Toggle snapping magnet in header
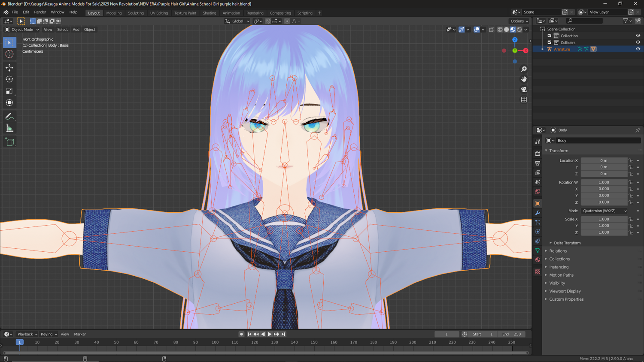 pos(268,21)
